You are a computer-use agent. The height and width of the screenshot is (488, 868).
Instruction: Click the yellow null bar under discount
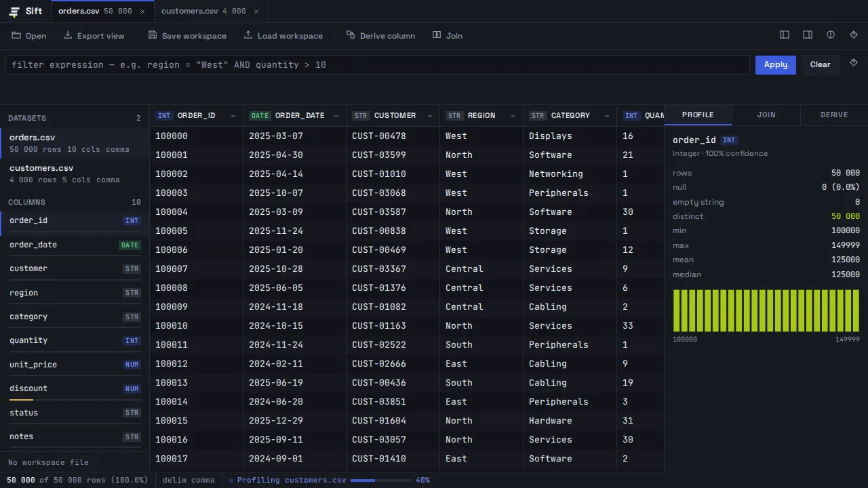(x=21, y=400)
